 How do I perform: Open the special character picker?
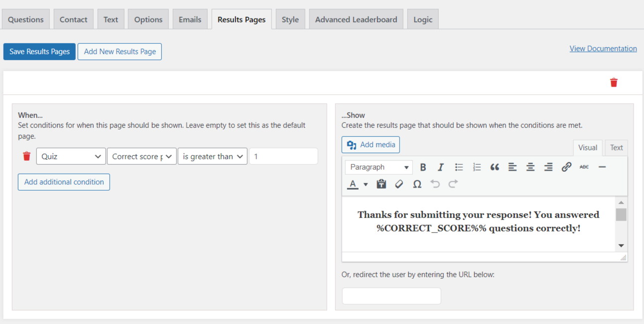point(417,184)
